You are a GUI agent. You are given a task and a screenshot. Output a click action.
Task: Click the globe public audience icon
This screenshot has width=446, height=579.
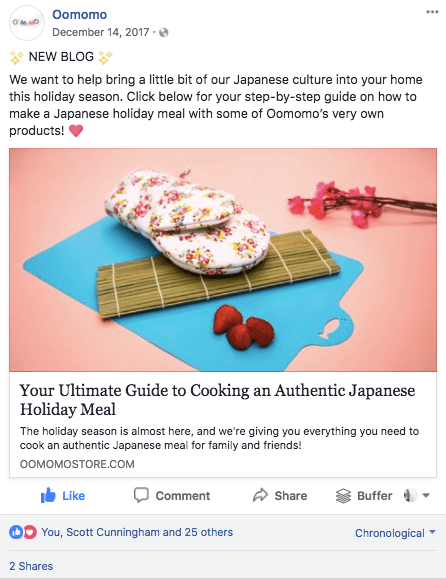[164, 32]
